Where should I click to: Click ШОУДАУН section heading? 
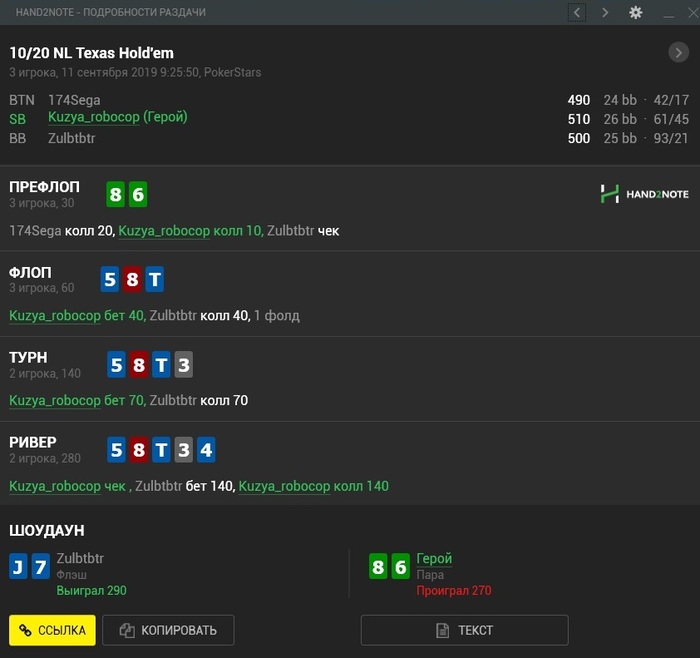(47, 530)
